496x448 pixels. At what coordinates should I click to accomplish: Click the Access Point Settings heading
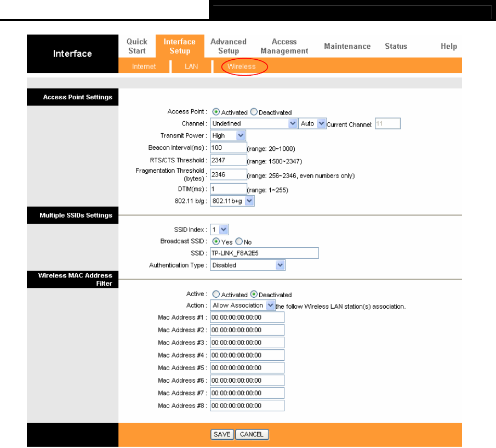coord(77,97)
